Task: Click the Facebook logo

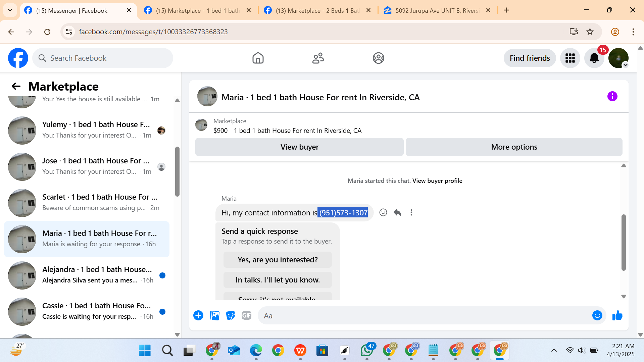Action: coord(18,58)
